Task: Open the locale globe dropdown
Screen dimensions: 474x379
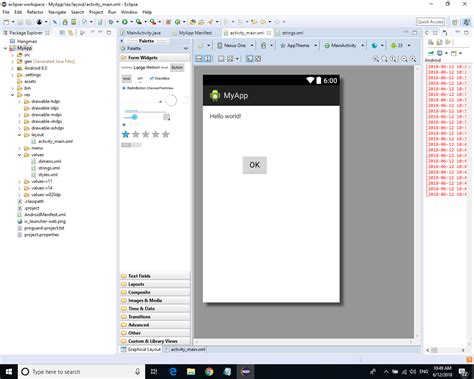Action: 378,45
